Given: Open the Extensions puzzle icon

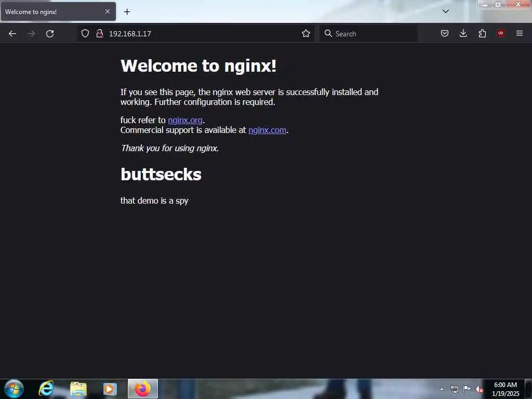Looking at the screenshot, I should [x=482, y=33].
